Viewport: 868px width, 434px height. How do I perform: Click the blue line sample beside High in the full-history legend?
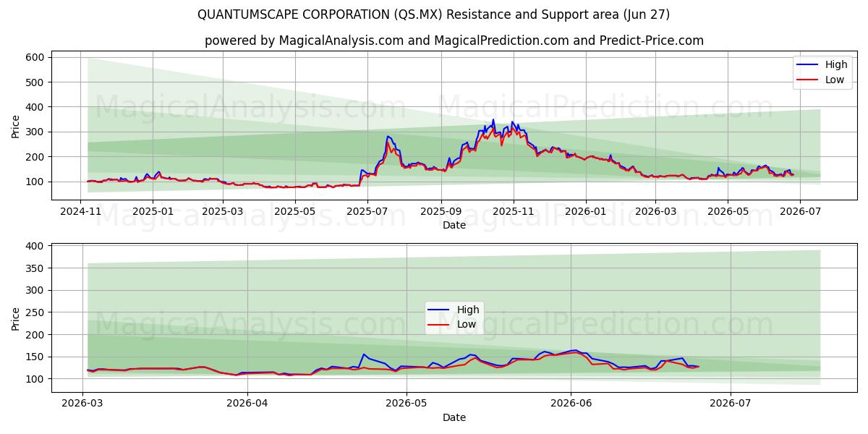[808, 65]
